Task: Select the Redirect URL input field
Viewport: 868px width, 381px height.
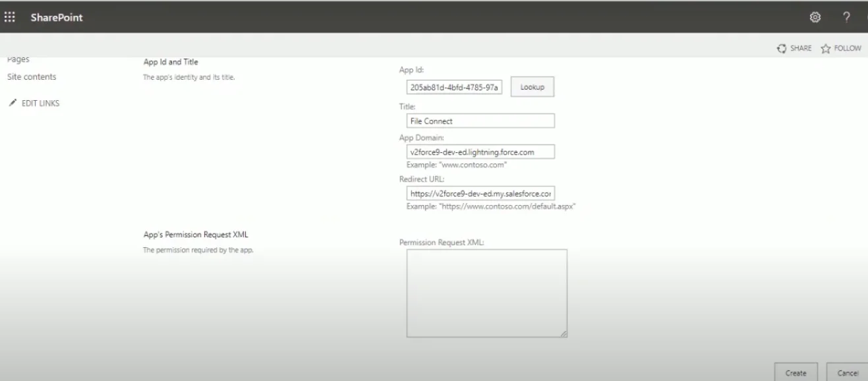Action: 480,193
